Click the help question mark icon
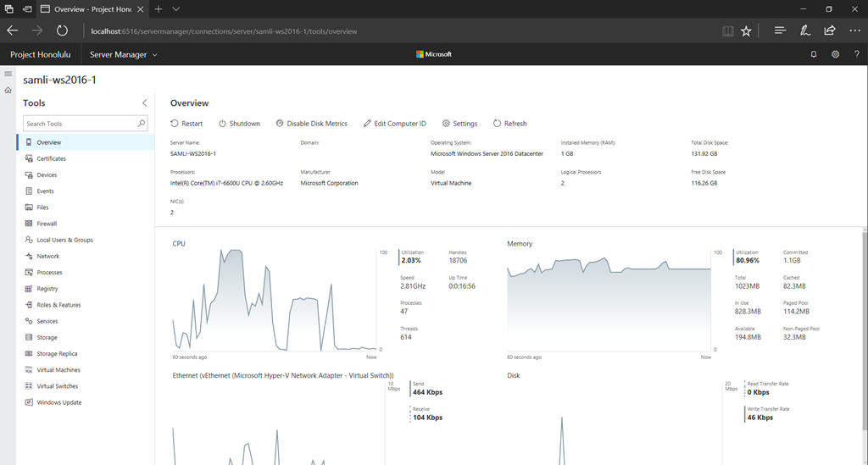Screen dimensions: 868x465 pos(856,54)
